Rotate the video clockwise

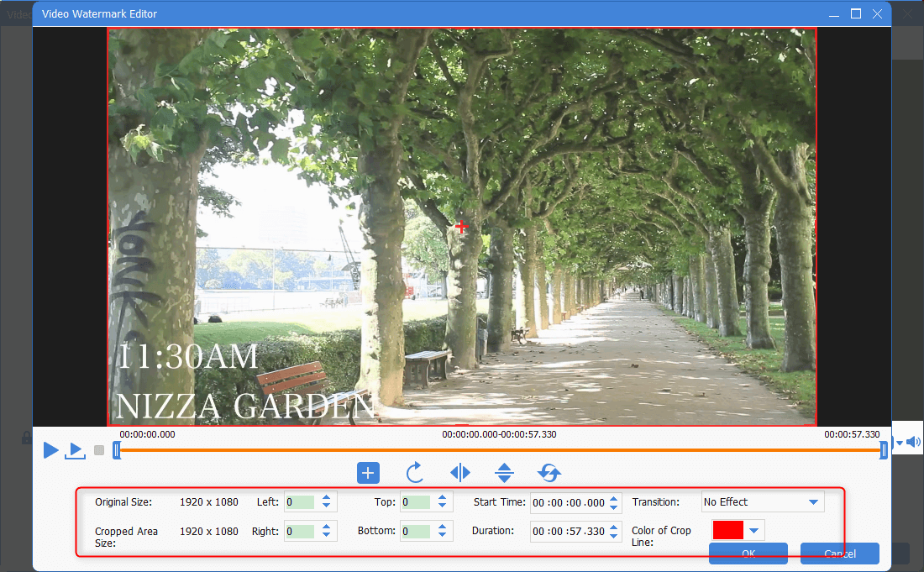point(414,473)
